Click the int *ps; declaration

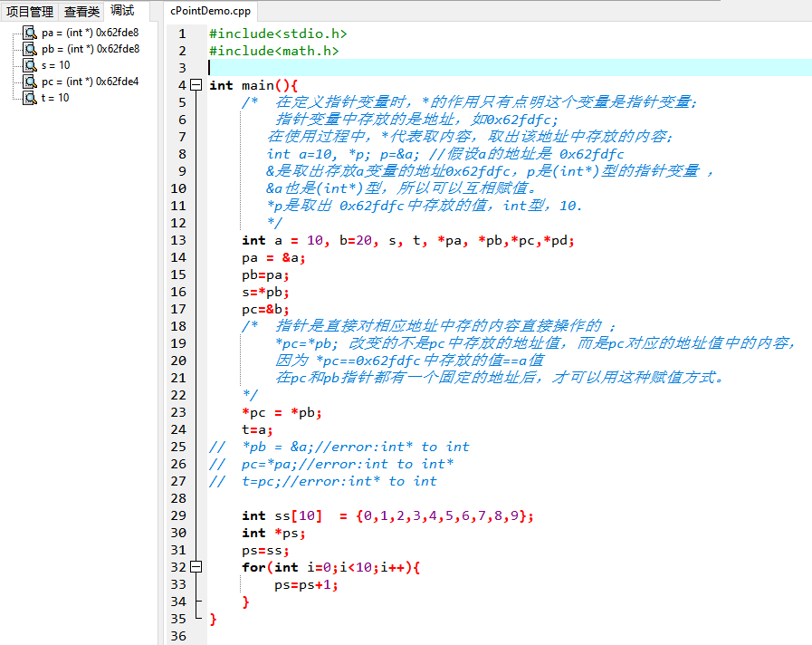pyautogui.click(x=273, y=533)
